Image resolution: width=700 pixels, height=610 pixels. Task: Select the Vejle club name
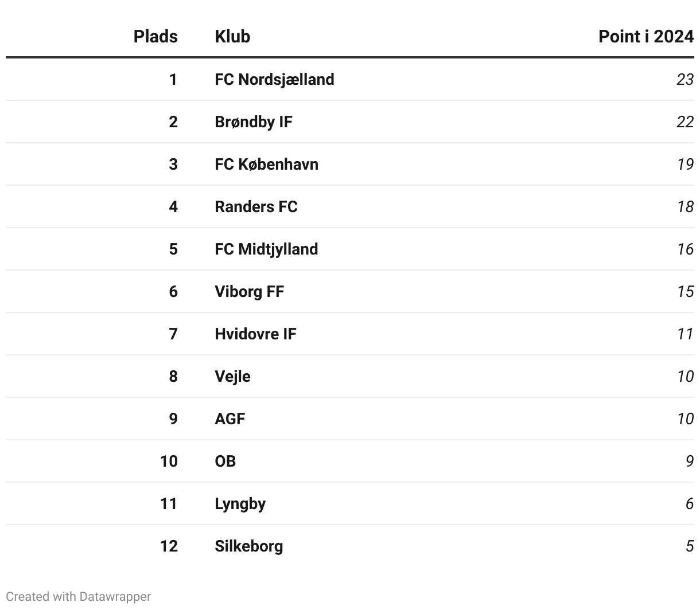click(232, 376)
